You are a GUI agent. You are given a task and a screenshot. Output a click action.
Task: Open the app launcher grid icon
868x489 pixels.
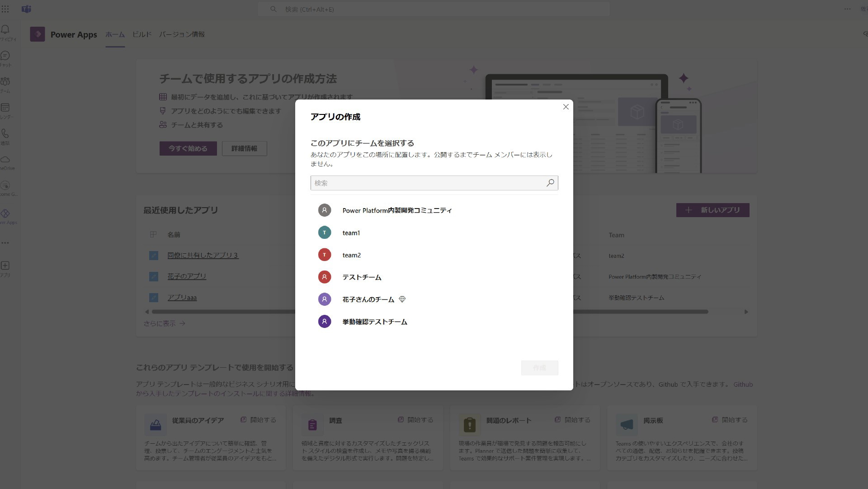[x=5, y=9]
